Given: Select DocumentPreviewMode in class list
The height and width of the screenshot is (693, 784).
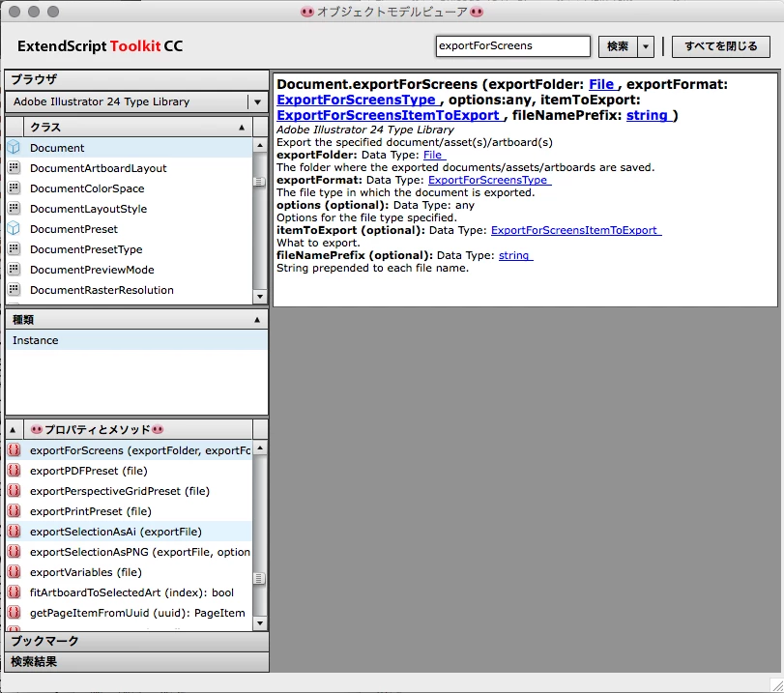Looking at the screenshot, I should click(x=129, y=270).
